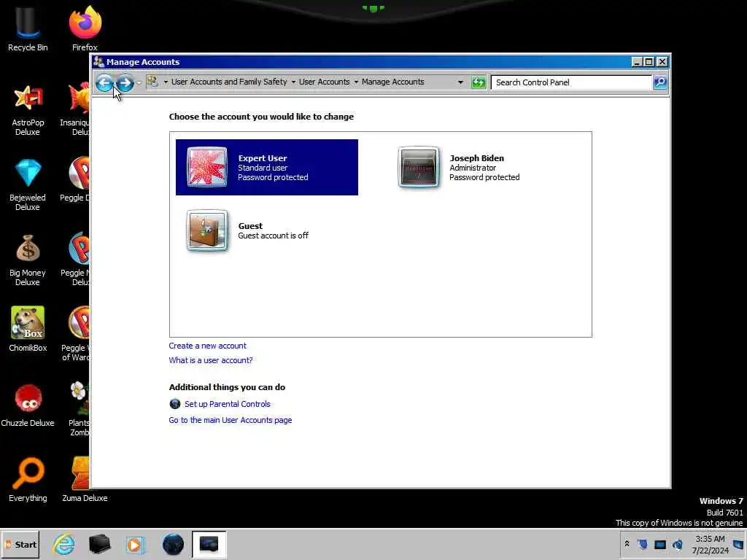Select Chuzzle Deluxe desktop icon

(28, 405)
